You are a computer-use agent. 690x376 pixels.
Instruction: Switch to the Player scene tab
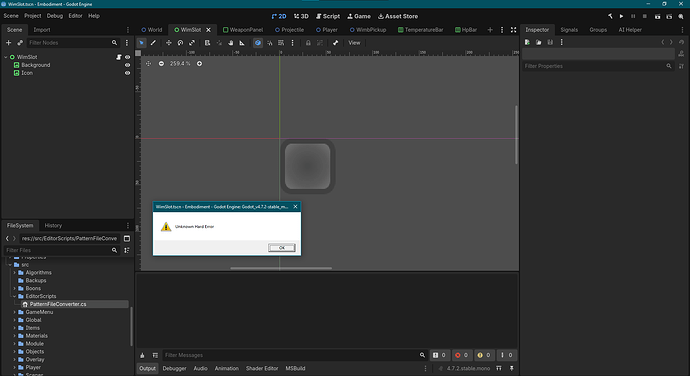click(327, 29)
